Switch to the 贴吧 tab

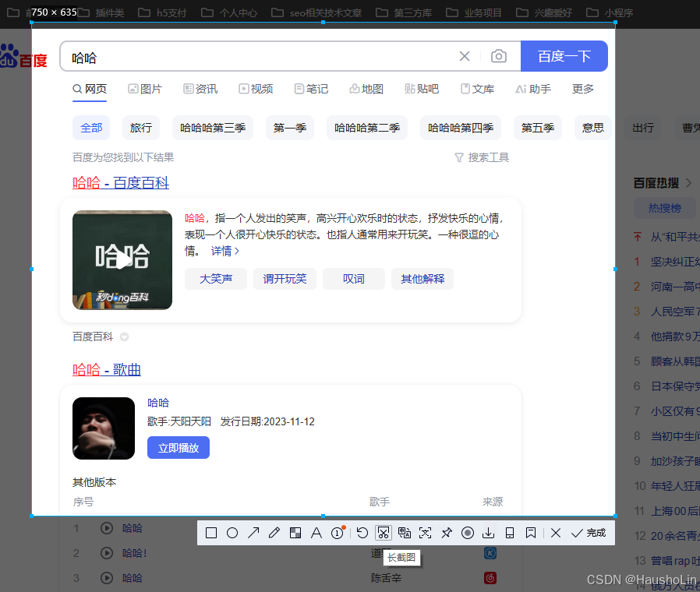pyautogui.click(x=422, y=89)
